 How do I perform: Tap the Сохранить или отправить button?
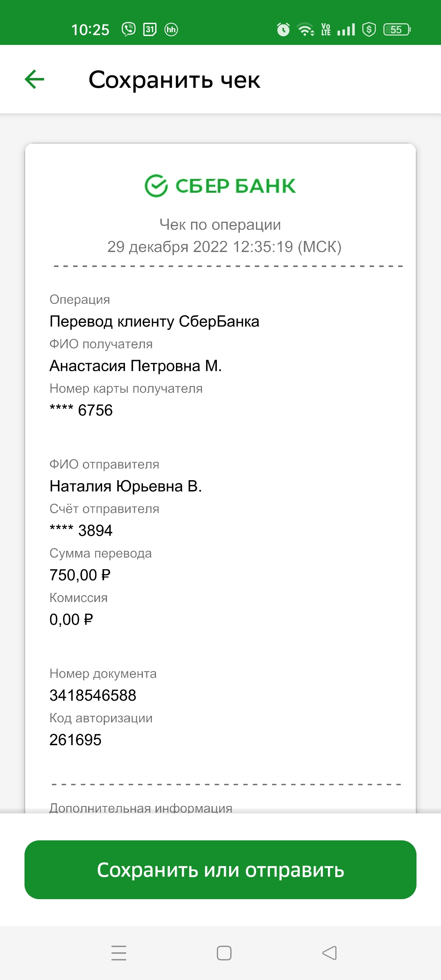pos(220,870)
